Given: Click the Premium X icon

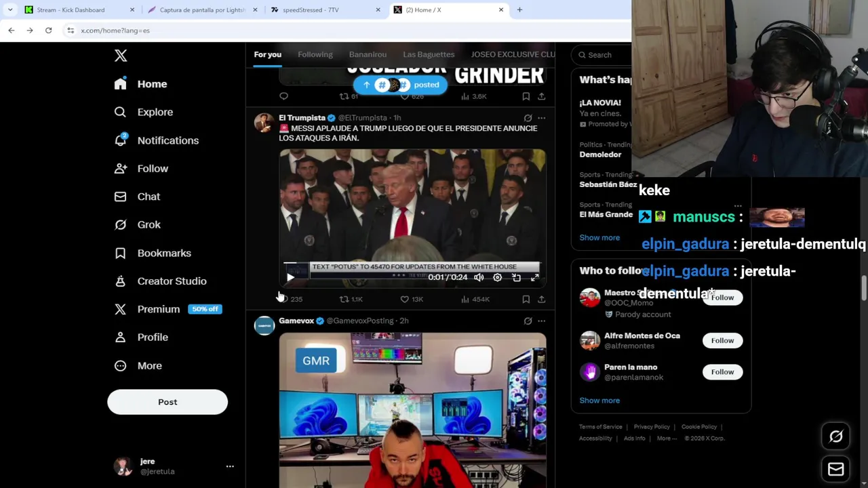Looking at the screenshot, I should [x=120, y=309].
